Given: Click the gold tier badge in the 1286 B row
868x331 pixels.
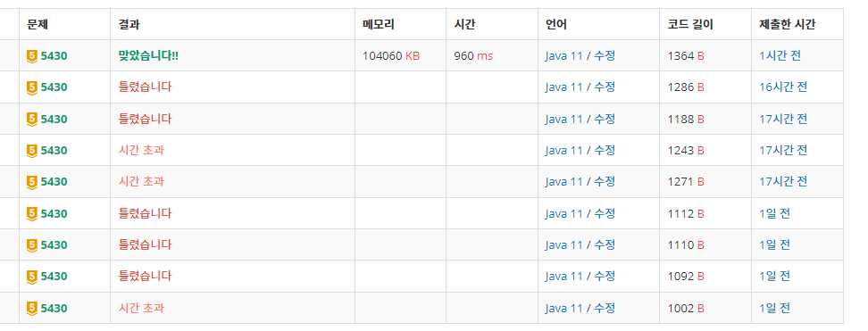Looking at the screenshot, I should 32,88.
